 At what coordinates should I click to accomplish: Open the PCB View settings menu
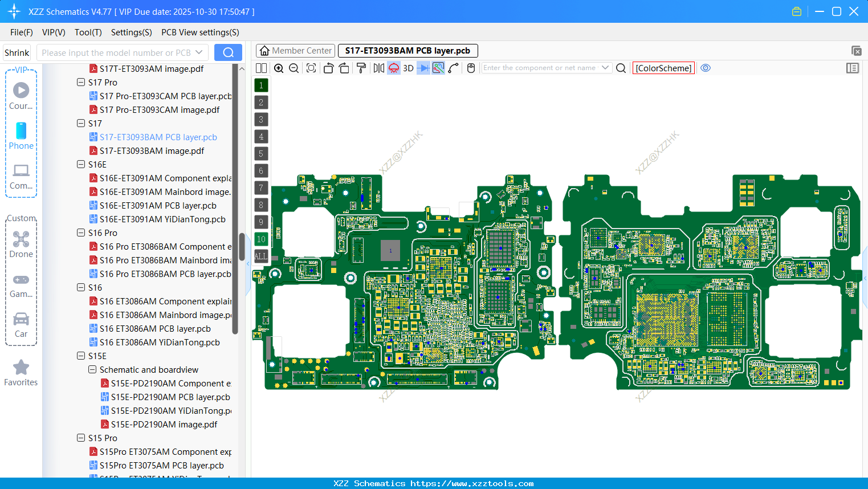199,32
